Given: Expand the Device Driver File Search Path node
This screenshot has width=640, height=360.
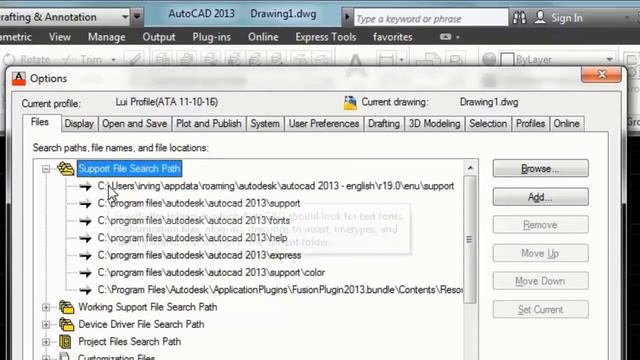Looking at the screenshot, I should 46,325.
